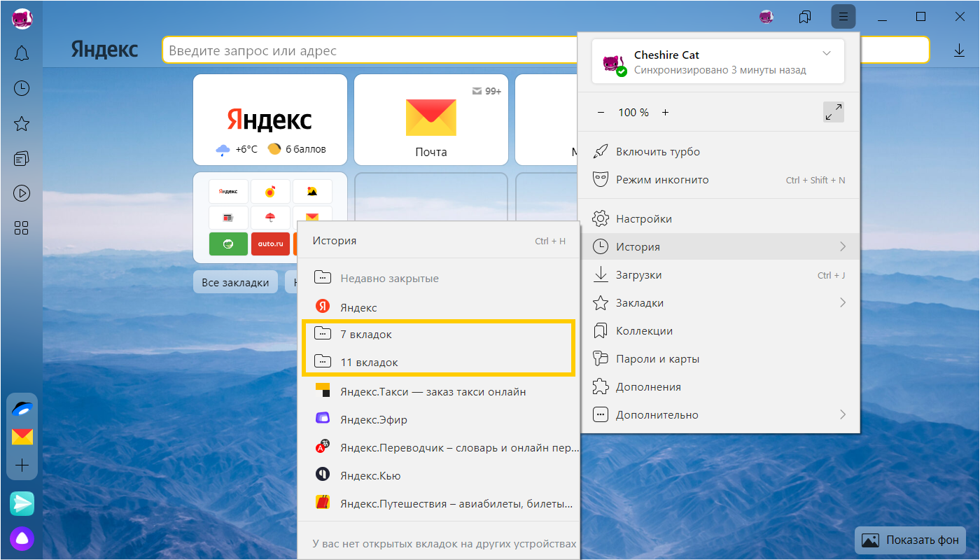Open downloads arrow beside address bar
Viewport: 980px width, 560px height.
pos(959,50)
